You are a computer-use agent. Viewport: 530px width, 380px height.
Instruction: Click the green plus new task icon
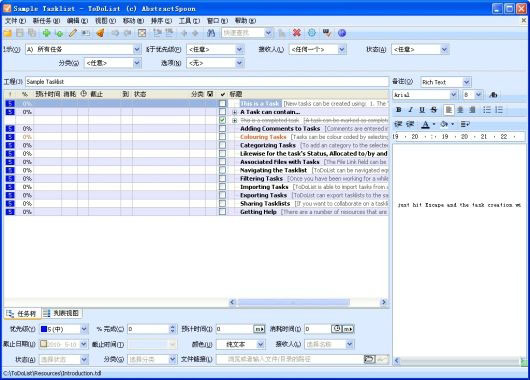[x=46, y=33]
